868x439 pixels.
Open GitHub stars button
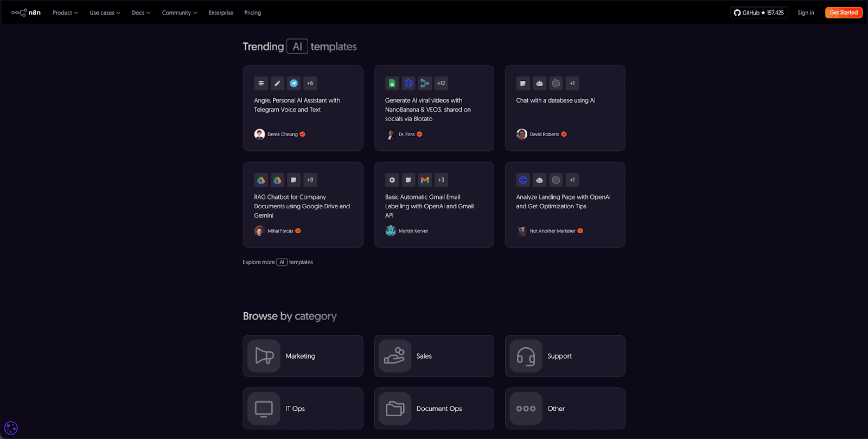(758, 12)
